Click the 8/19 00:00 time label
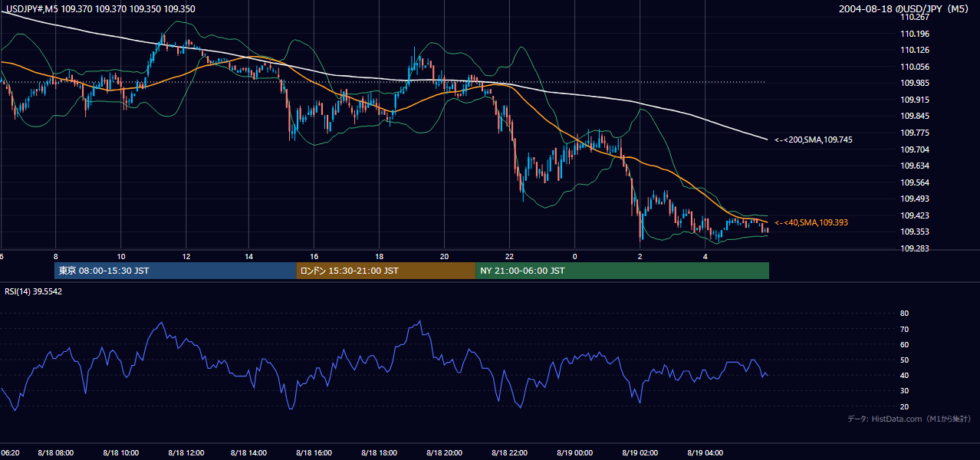Viewport: 980px width, 460px height. pyautogui.click(x=574, y=453)
